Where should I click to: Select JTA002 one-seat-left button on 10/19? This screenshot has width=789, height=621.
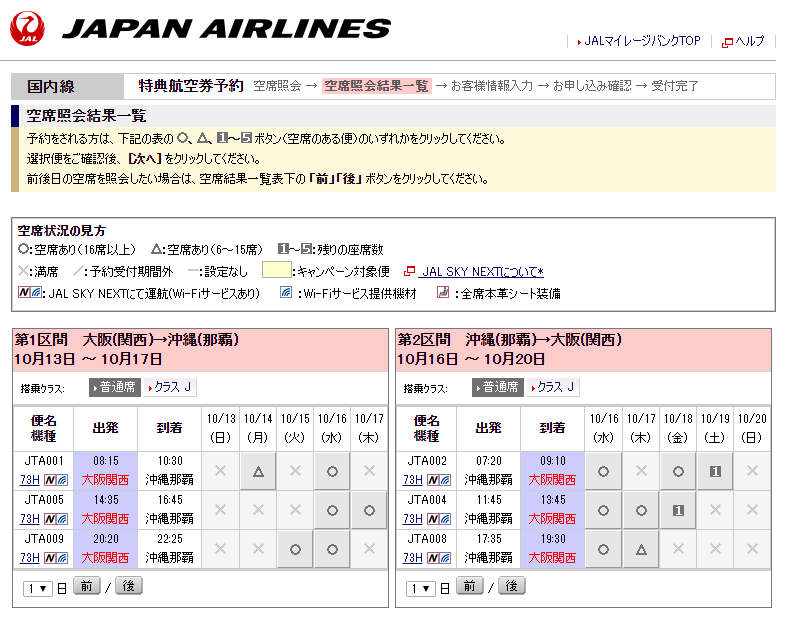715,471
